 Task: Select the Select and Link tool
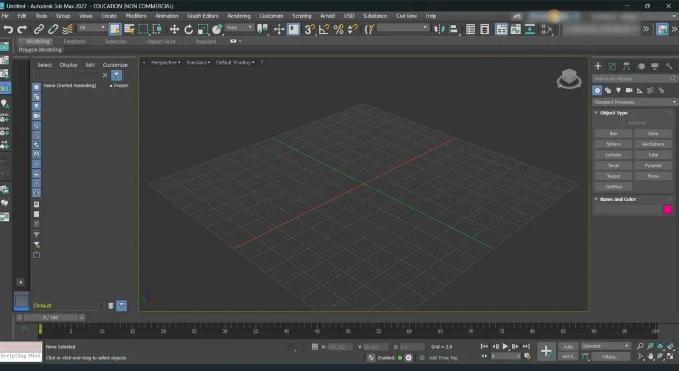tap(39, 29)
